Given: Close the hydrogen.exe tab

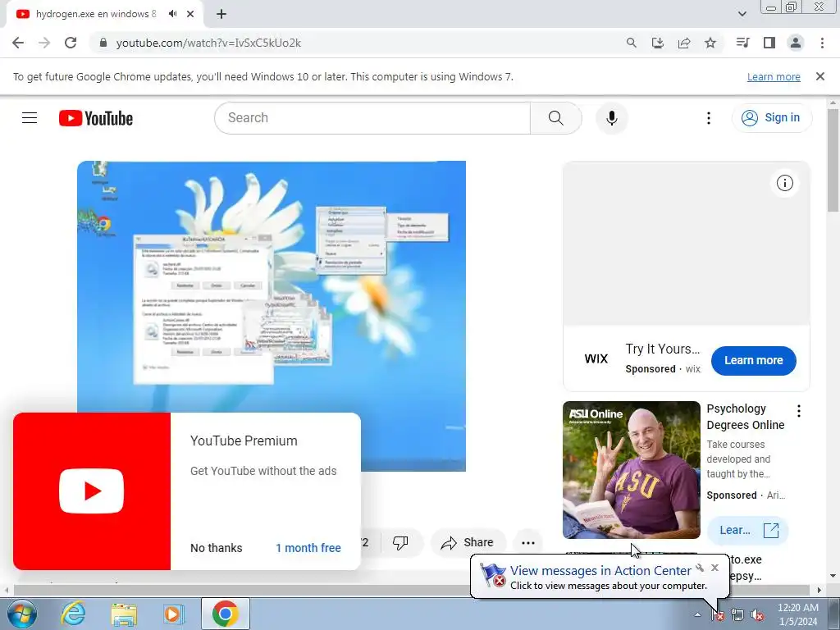Looking at the screenshot, I should [x=190, y=15].
